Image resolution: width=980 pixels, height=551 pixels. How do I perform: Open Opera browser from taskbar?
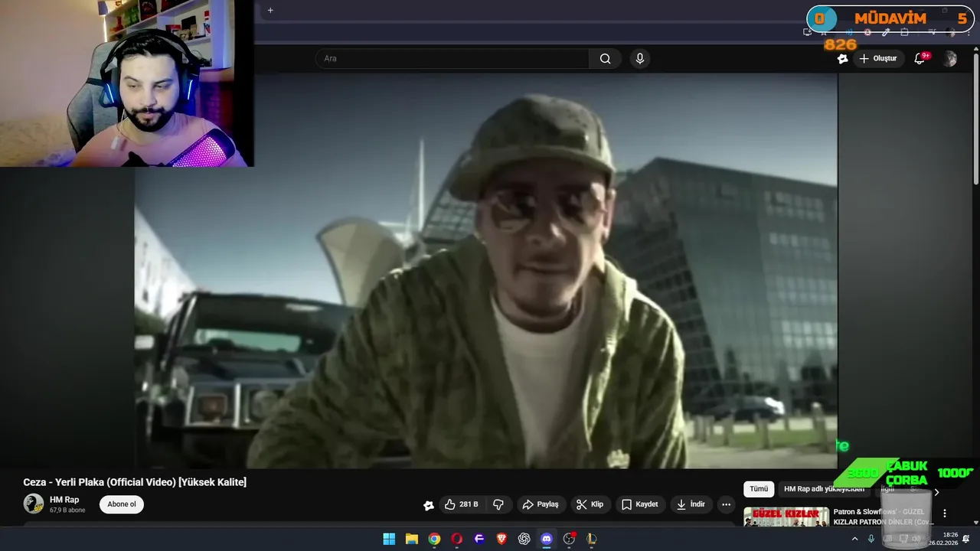point(456,539)
